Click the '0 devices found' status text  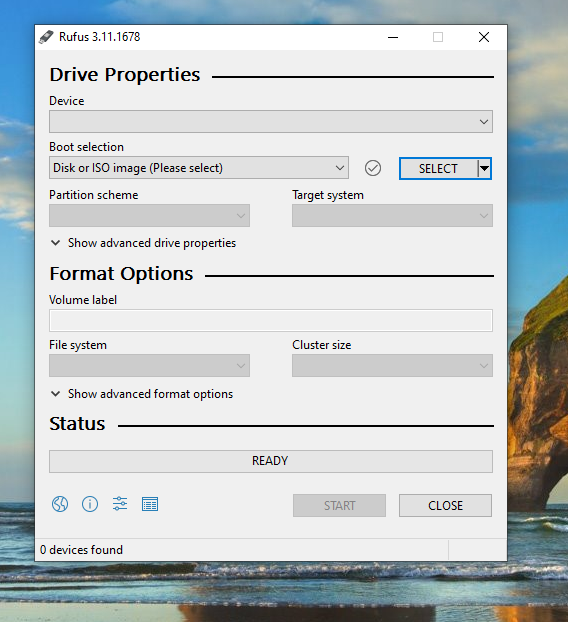[81, 550]
